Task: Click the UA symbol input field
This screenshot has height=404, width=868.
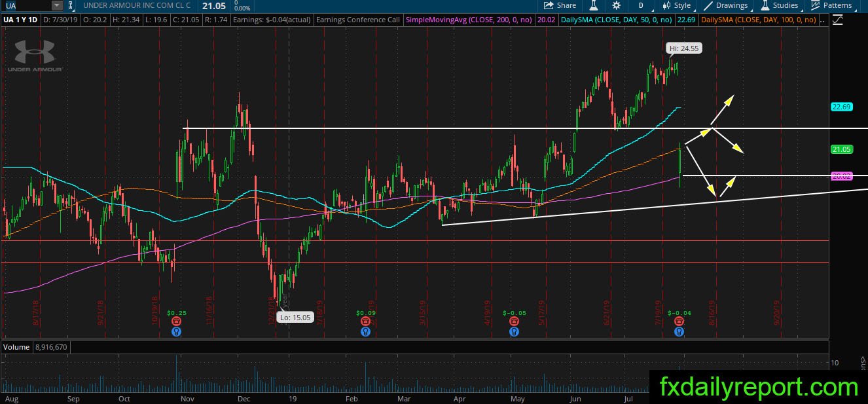Action: click(x=26, y=5)
